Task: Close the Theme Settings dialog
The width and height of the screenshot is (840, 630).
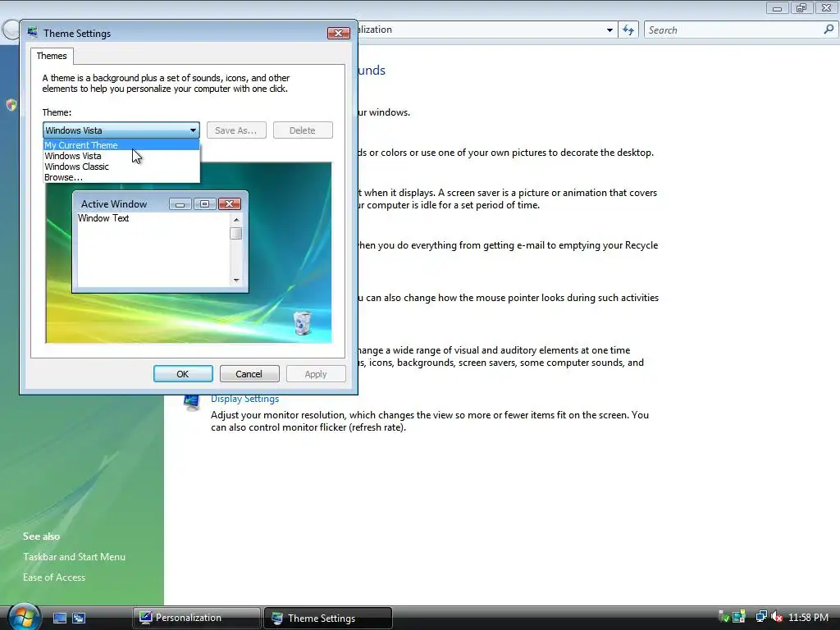Action: point(338,33)
